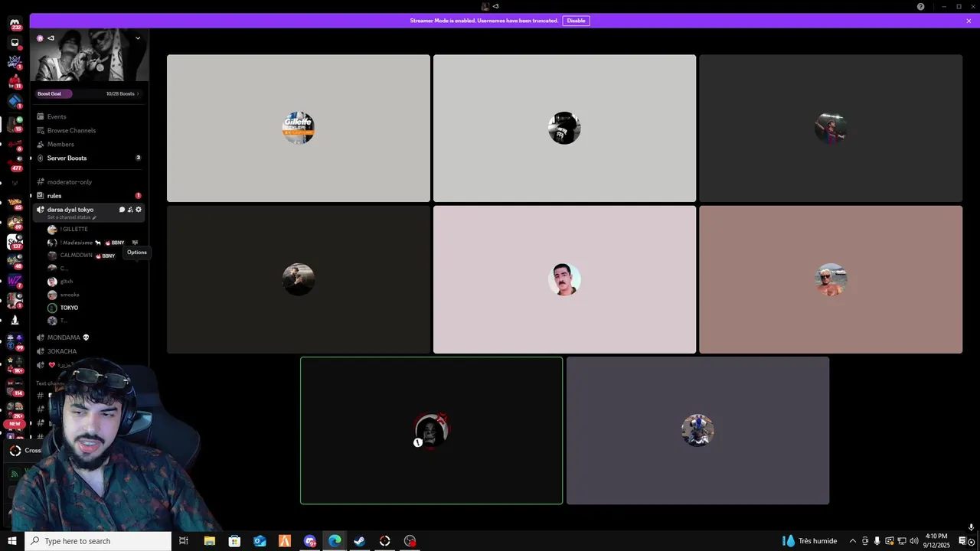Focus the Gillette avatar voice tile
This screenshot has height=551, width=980.
point(299,128)
